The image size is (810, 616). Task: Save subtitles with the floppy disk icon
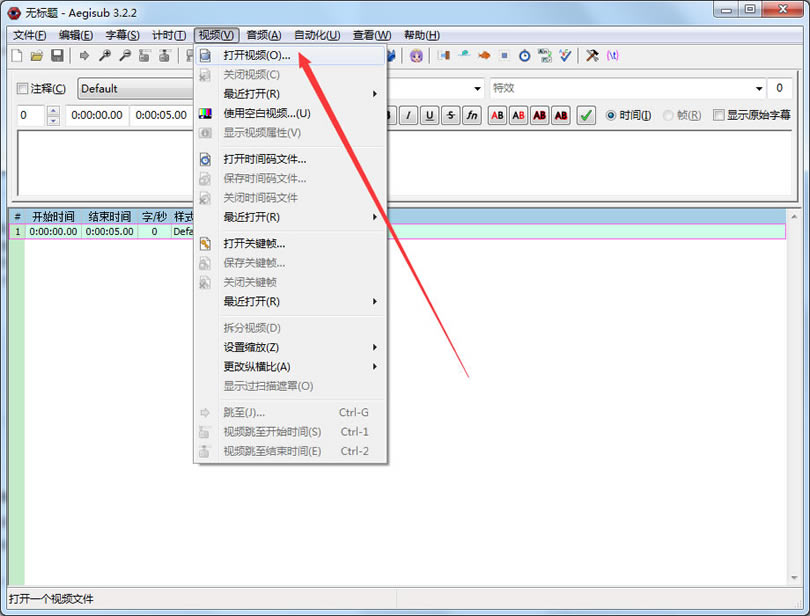click(x=57, y=56)
